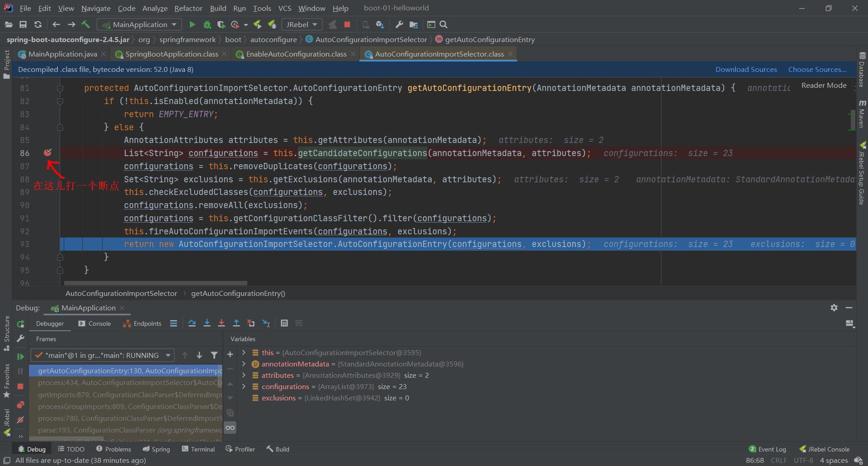Expand the configurations variable node
The image size is (868, 466).
point(244,386)
